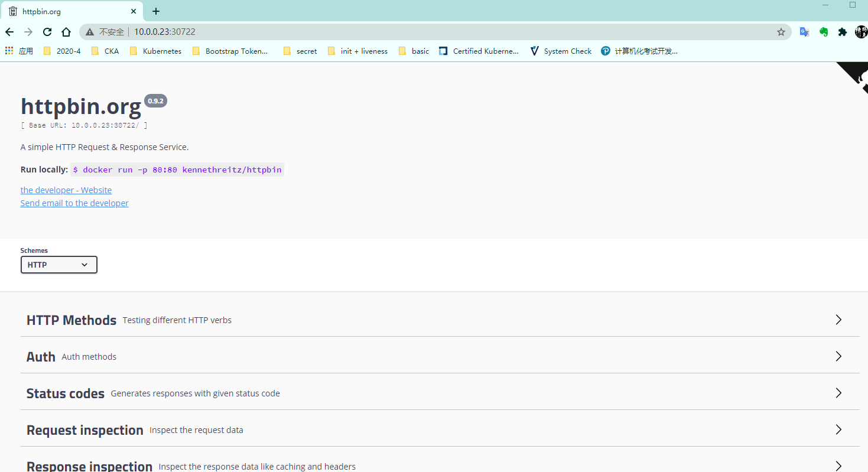Open the 2020-4 bookmark folder
Screen dimensions: 868x472
62,51
